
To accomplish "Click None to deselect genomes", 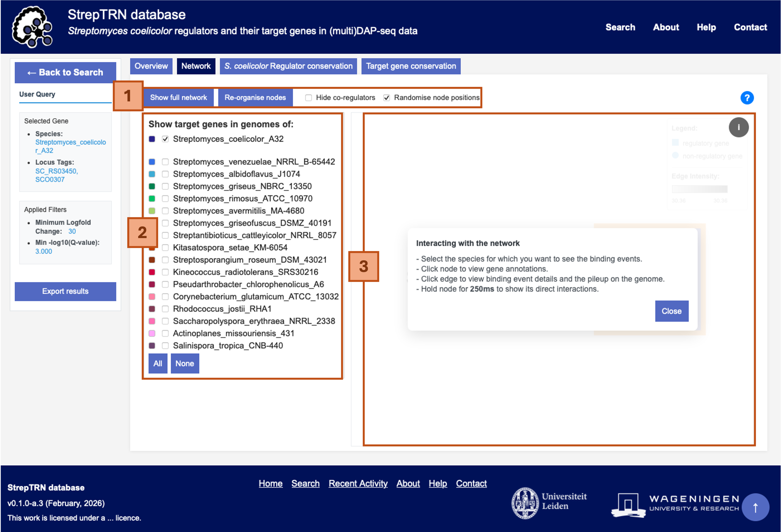I will click(185, 363).
